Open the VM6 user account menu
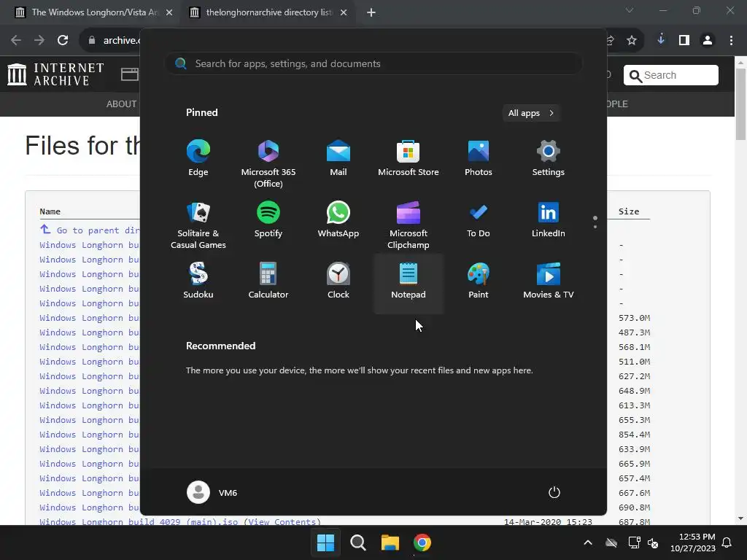 click(x=212, y=492)
